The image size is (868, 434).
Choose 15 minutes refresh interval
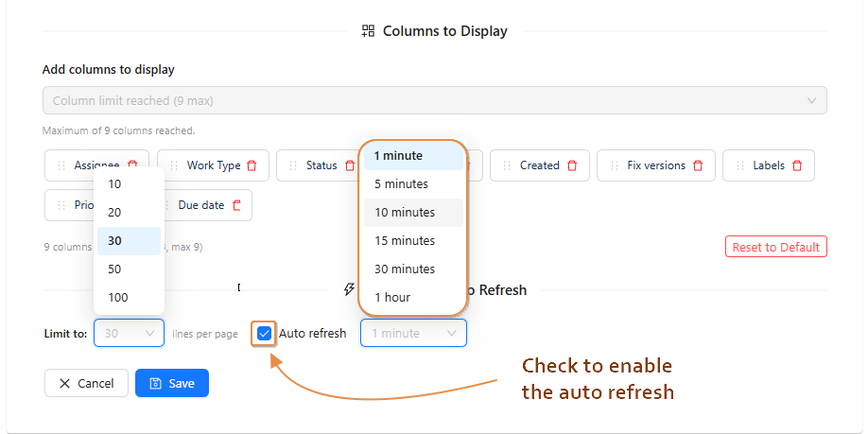point(405,240)
